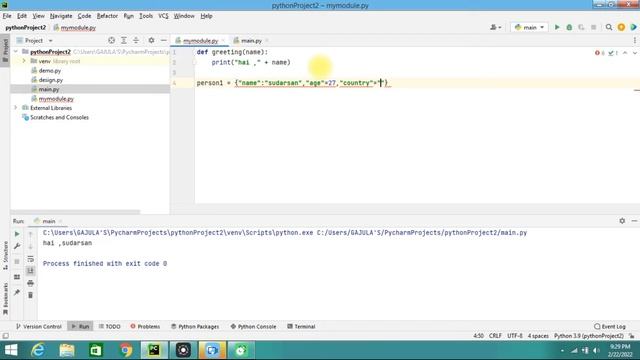
Task: Open the TODO tool window
Action: [110, 327]
